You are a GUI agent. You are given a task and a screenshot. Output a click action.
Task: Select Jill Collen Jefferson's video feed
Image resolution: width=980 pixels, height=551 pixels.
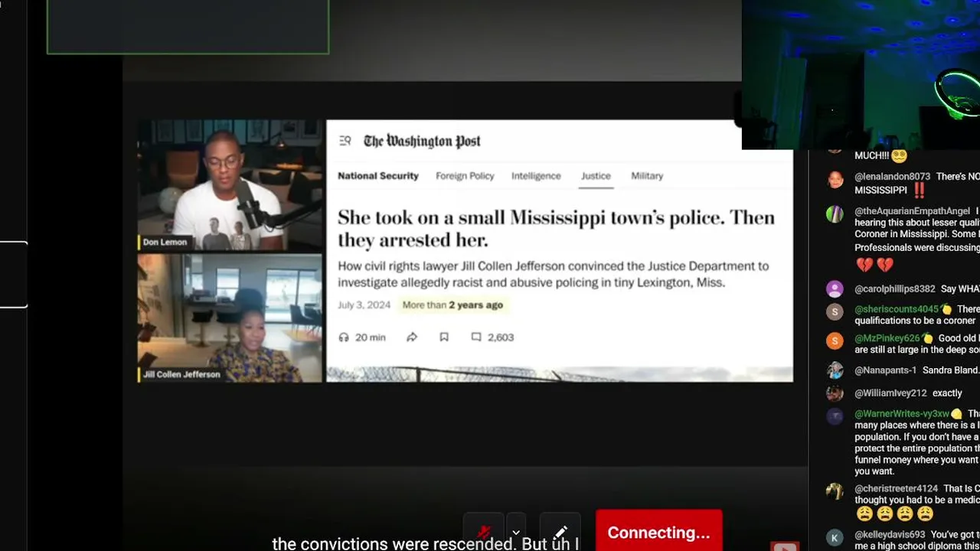[x=230, y=318]
